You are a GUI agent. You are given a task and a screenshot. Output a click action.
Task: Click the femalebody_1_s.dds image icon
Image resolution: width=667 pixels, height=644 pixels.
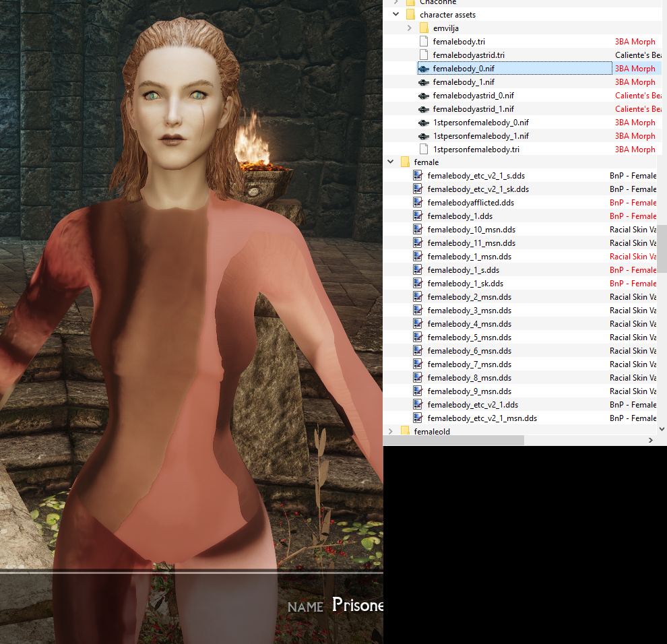pos(418,269)
